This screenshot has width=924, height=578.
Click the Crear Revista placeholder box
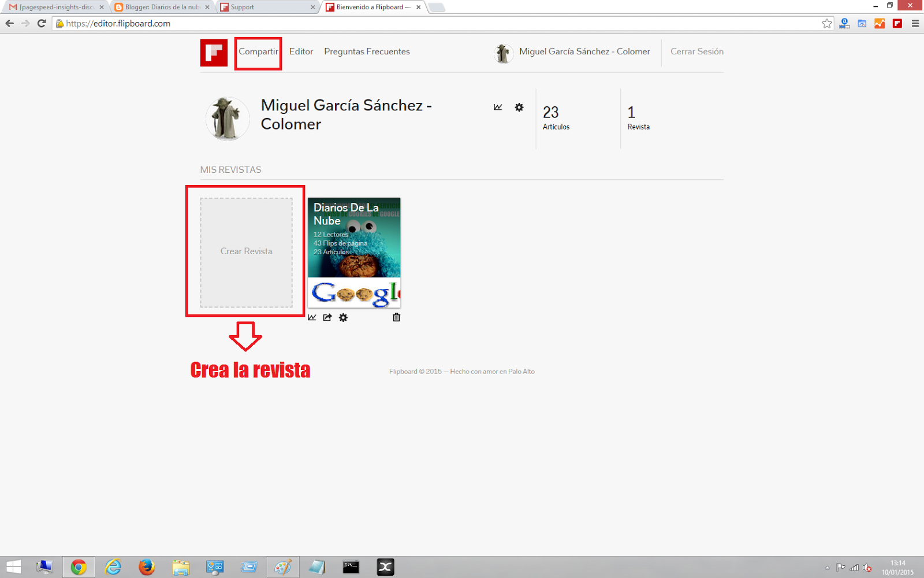click(x=247, y=253)
